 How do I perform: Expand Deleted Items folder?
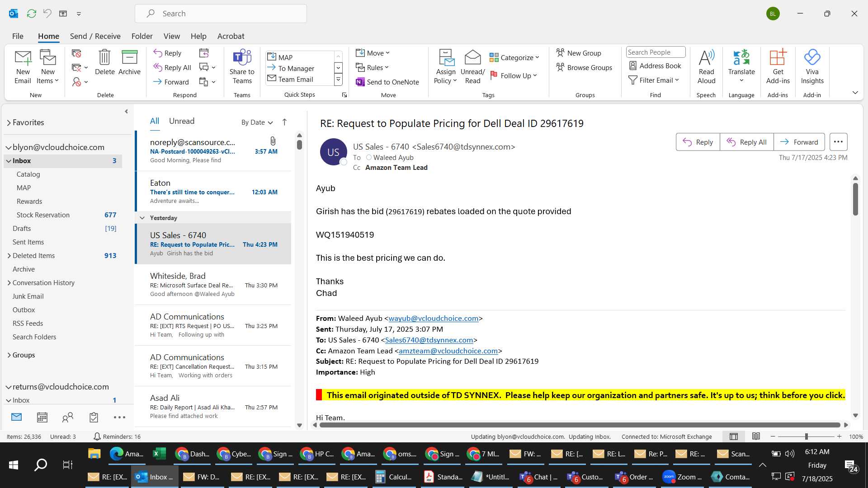click(x=9, y=256)
